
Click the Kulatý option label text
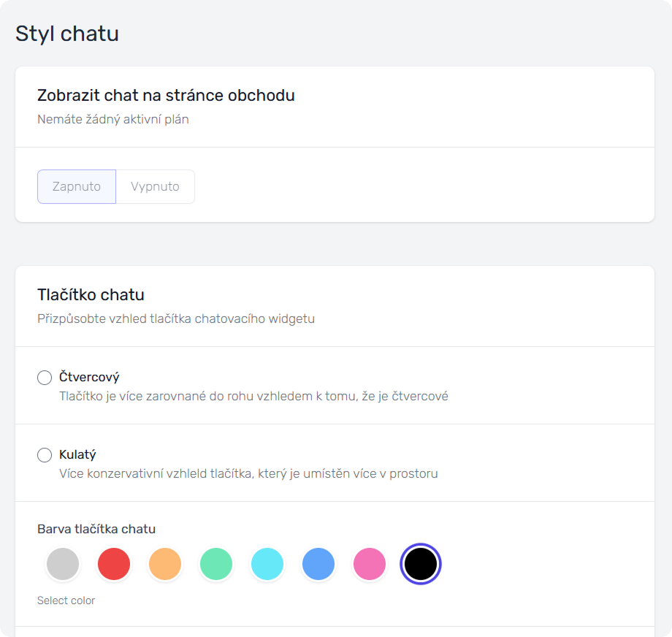(77, 454)
